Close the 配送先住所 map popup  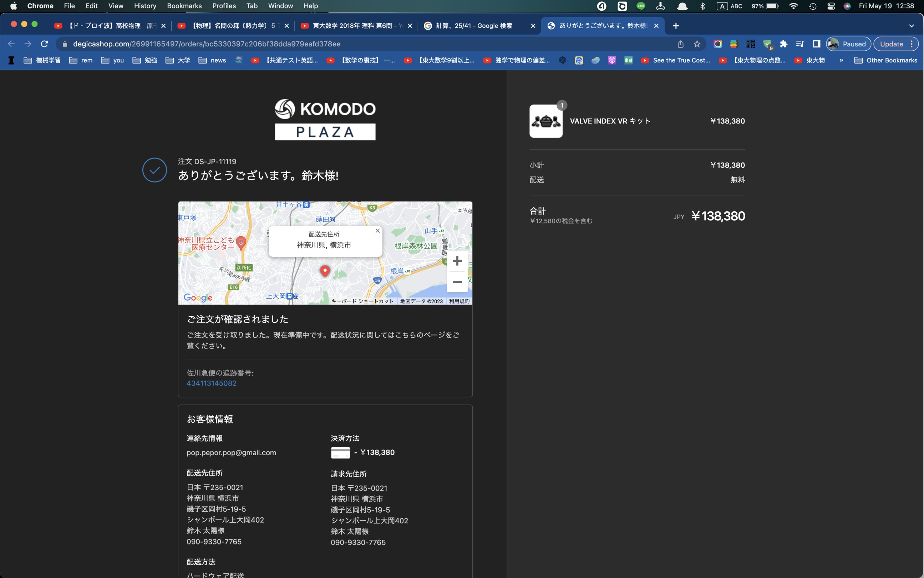[x=377, y=231]
